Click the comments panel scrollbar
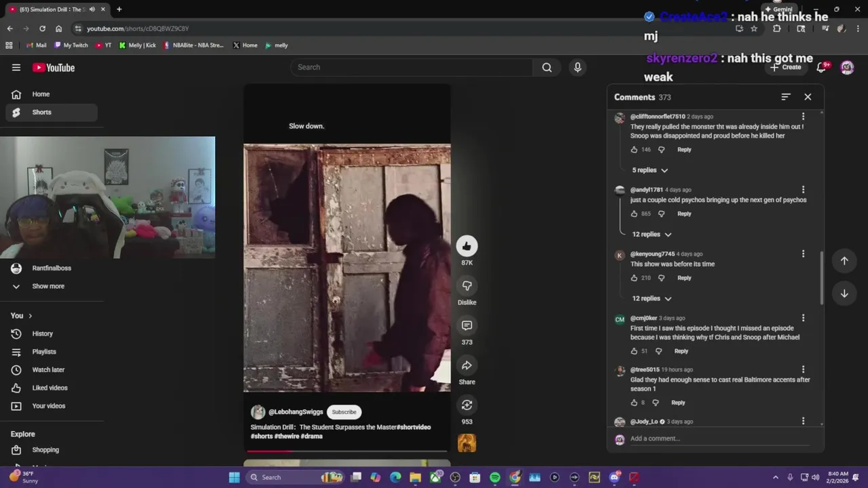The image size is (868, 488). click(x=821, y=278)
